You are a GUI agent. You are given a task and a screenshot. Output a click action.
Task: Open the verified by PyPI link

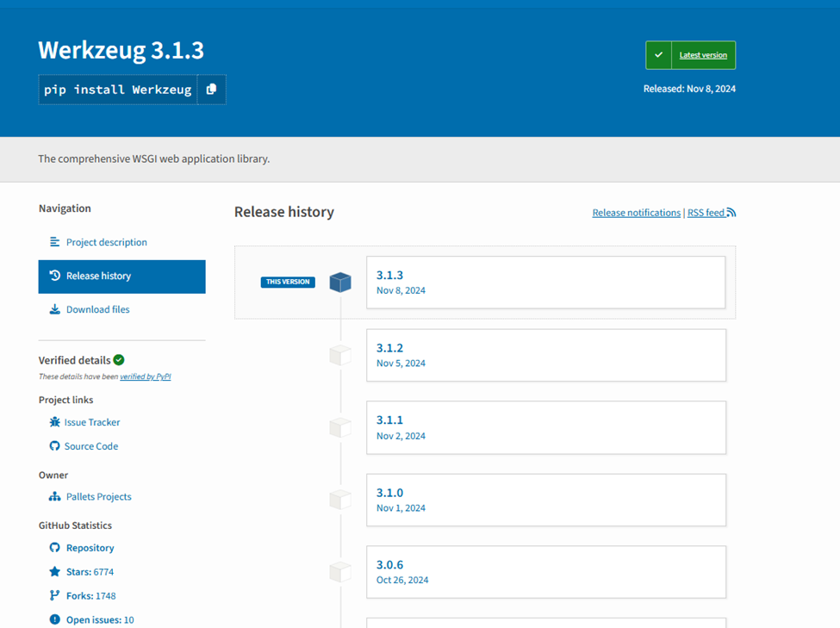146,376
